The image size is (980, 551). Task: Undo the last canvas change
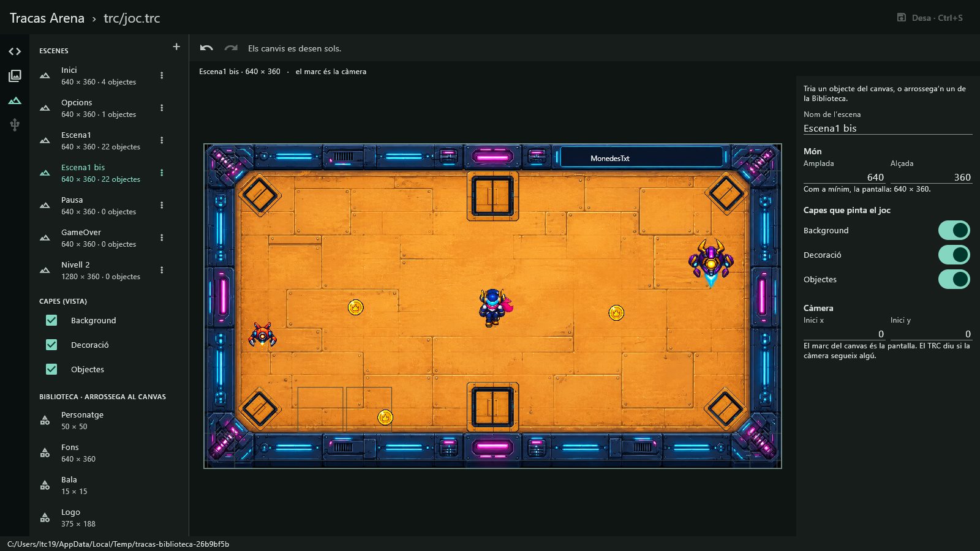206,48
